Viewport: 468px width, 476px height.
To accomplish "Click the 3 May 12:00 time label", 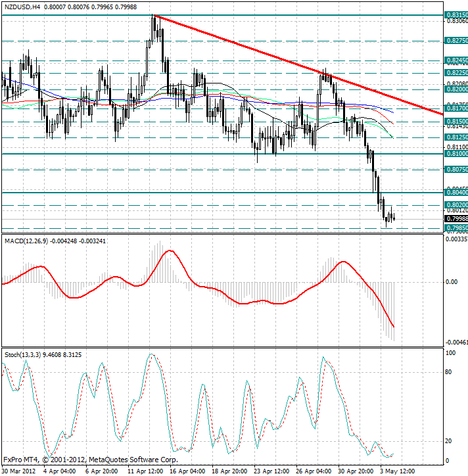I will [x=396, y=471].
